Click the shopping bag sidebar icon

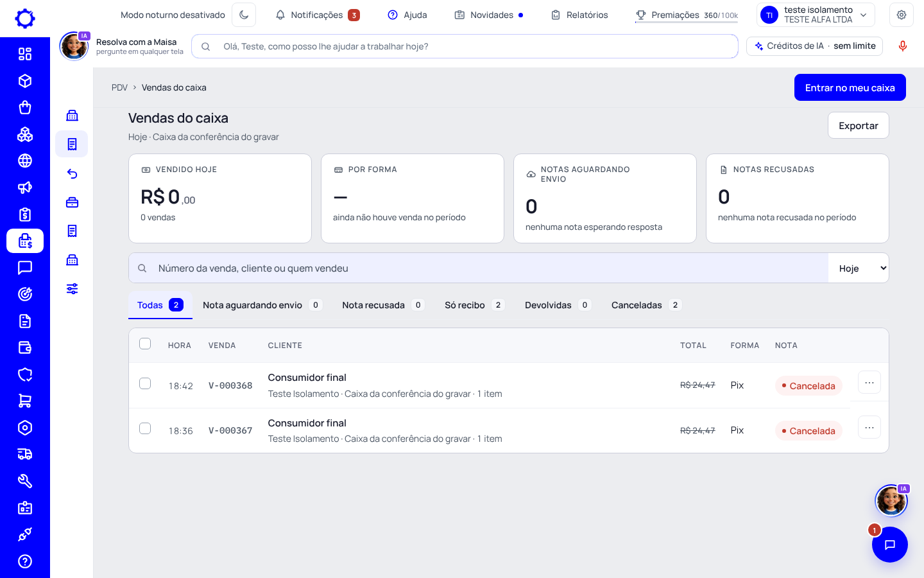(x=25, y=107)
